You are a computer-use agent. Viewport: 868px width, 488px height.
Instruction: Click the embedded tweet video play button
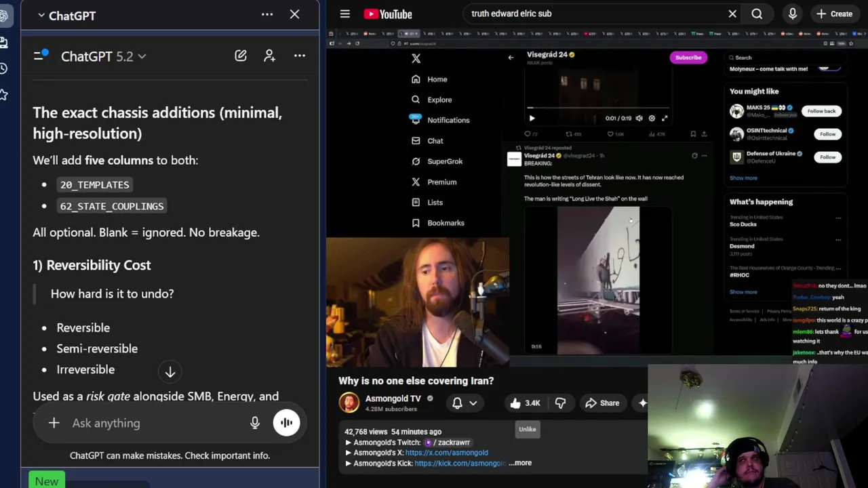click(x=532, y=118)
